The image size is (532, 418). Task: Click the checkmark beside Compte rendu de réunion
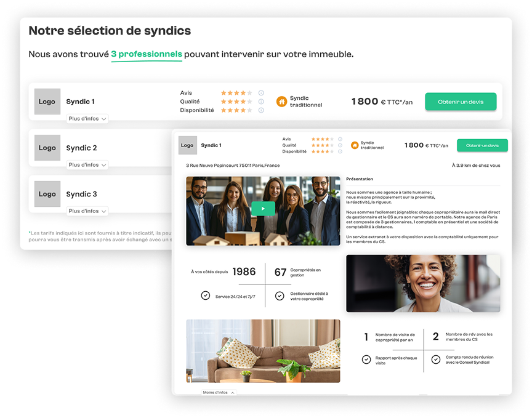(436, 359)
